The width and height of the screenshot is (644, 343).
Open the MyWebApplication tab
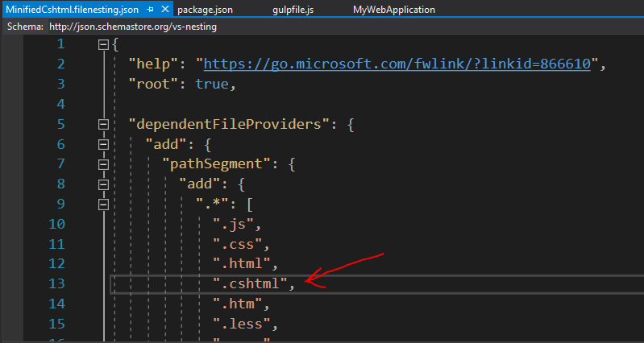tap(394, 10)
